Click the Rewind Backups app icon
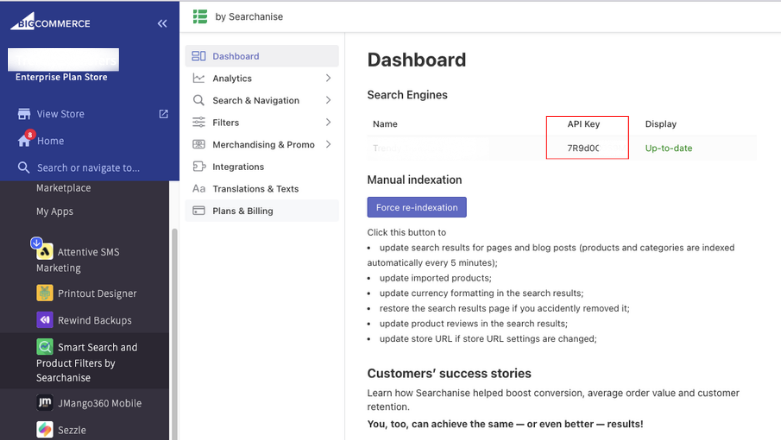The height and width of the screenshot is (440, 781). (x=45, y=320)
